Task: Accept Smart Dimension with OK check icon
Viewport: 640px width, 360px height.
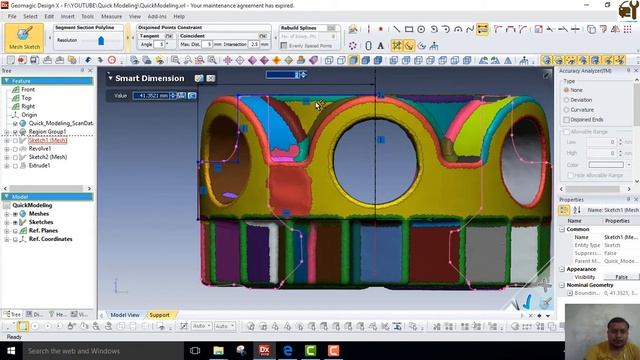Action: coord(199,78)
